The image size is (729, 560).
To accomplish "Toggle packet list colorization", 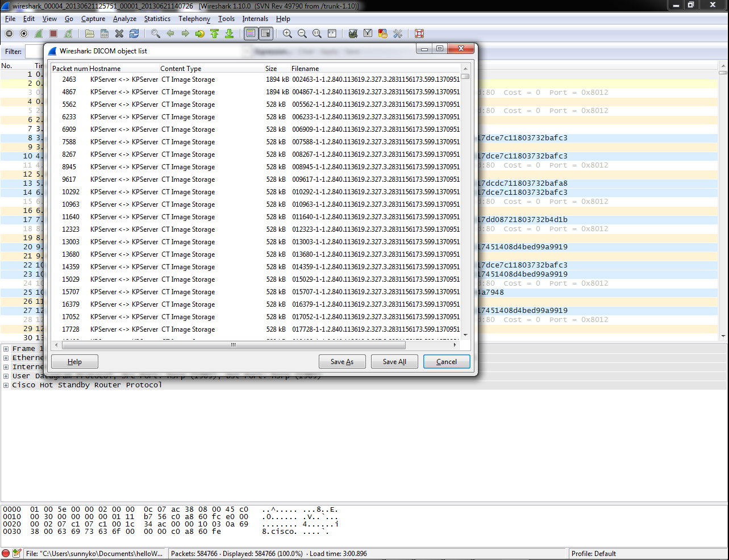I will pyautogui.click(x=251, y=34).
